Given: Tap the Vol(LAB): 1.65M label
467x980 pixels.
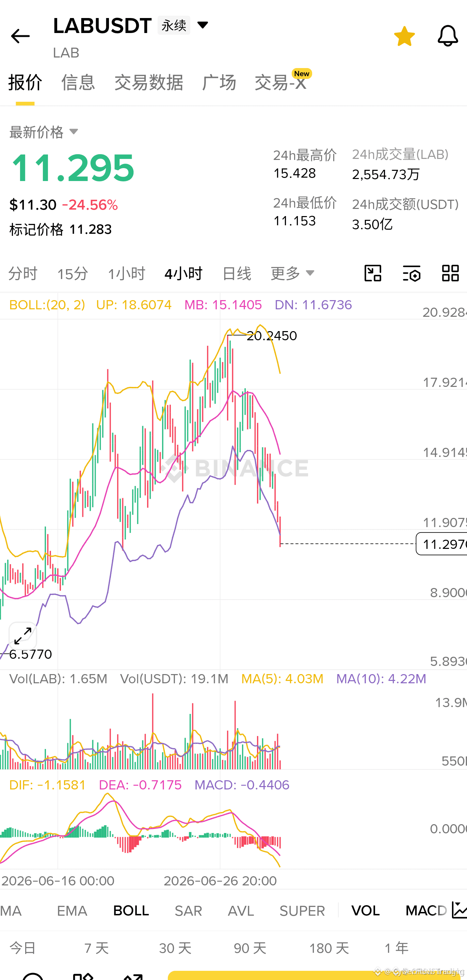Looking at the screenshot, I should coord(58,679).
